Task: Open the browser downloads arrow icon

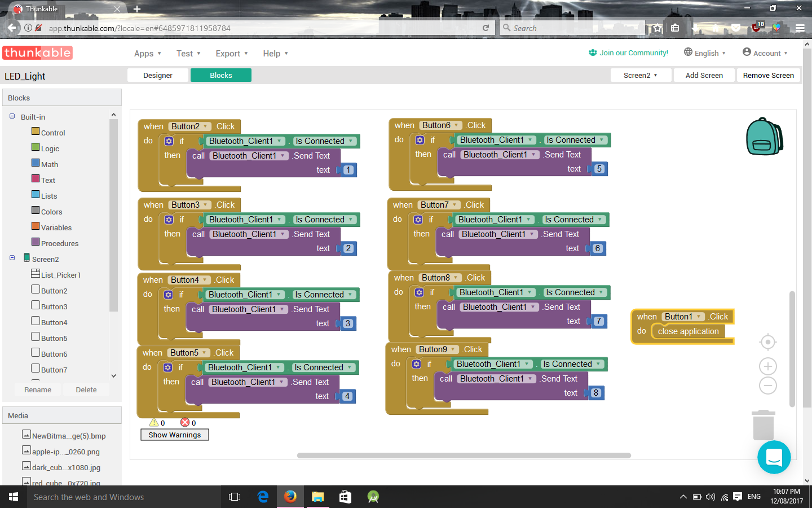Action: click(695, 28)
